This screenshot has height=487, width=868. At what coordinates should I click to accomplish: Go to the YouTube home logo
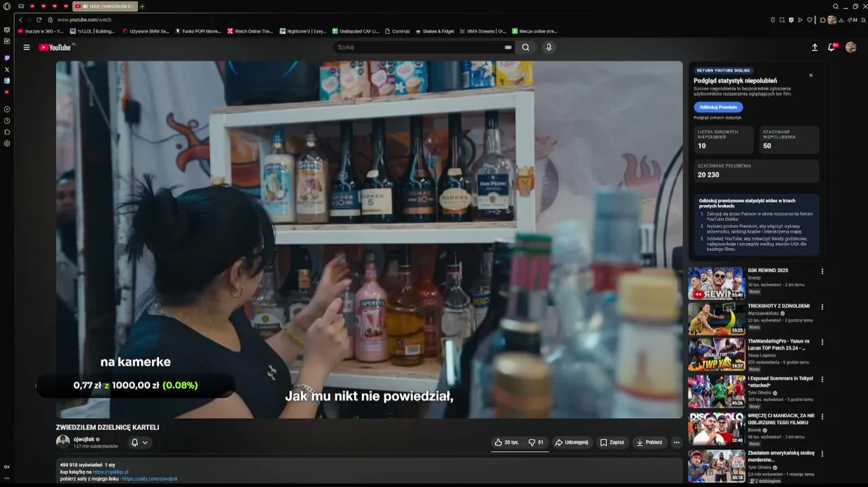[55, 47]
